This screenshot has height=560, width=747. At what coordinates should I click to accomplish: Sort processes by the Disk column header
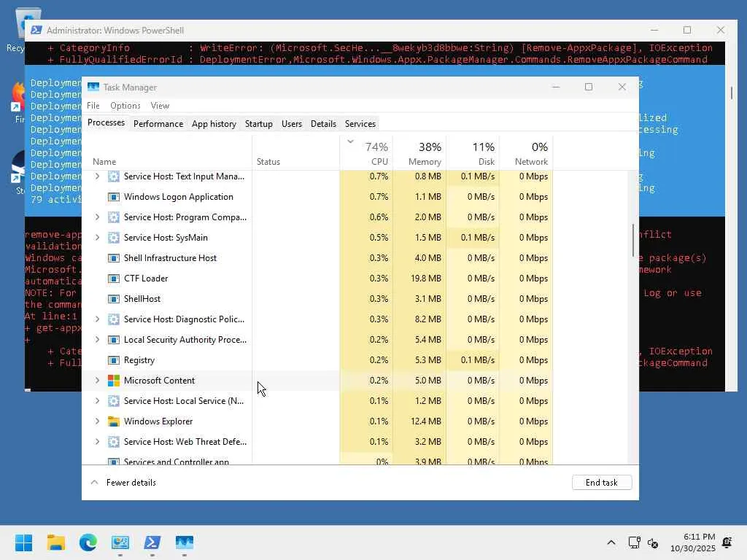tap(473, 153)
